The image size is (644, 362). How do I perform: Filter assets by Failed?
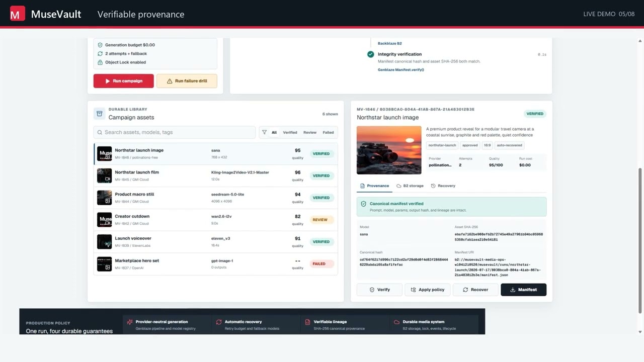328,132
